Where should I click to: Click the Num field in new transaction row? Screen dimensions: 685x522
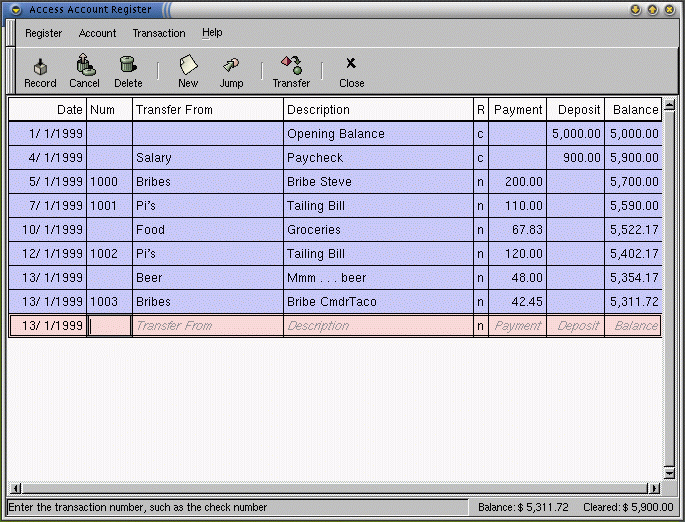coord(109,326)
